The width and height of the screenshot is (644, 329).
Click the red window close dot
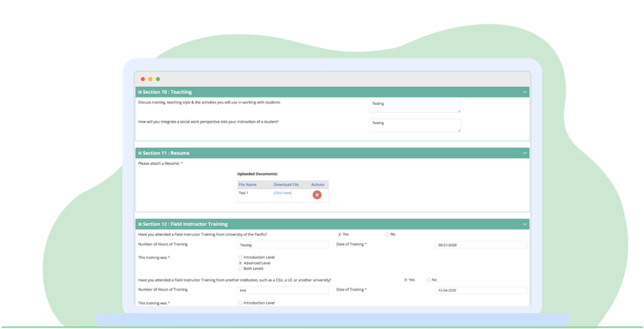click(x=143, y=79)
